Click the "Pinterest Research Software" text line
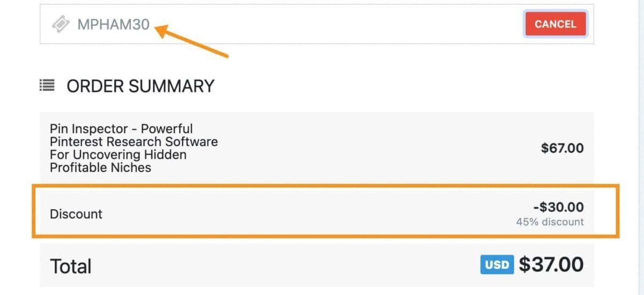The width and height of the screenshot is (644, 295). (x=134, y=142)
